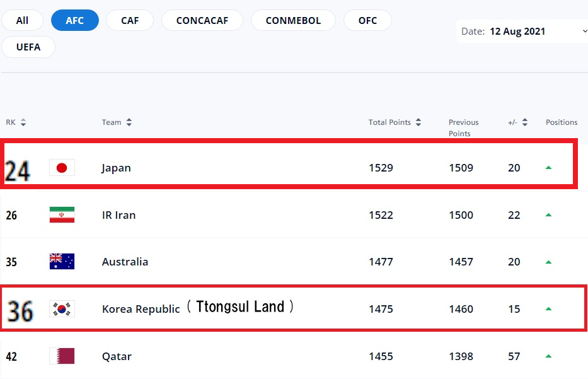Click the Korea Republic flag icon
Image resolution: width=588 pixels, height=379 pixels.
pyautogui.click(x=62, y=309)
